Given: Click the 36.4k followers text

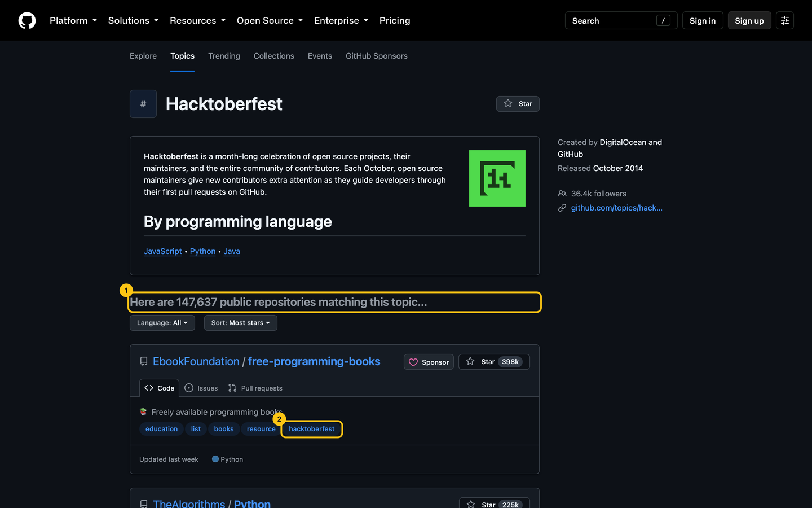Looking at the screenshot, I should [599, 194].
